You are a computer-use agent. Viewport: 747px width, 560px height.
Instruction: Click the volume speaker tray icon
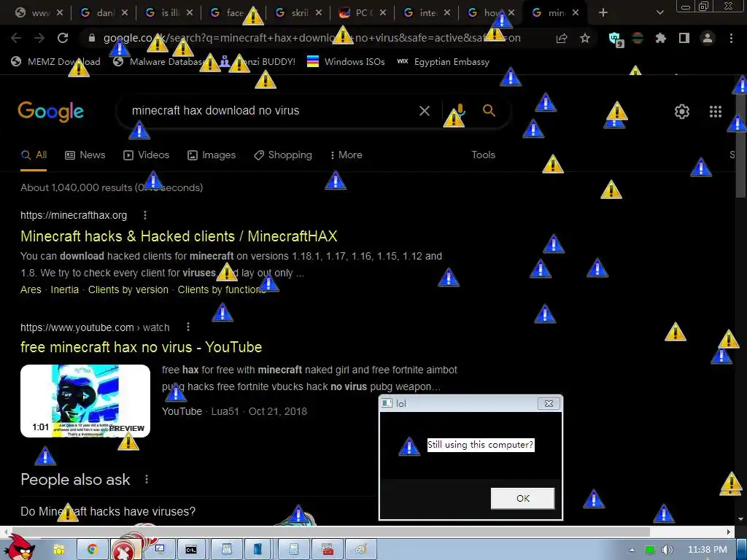[x=667, y=550]
